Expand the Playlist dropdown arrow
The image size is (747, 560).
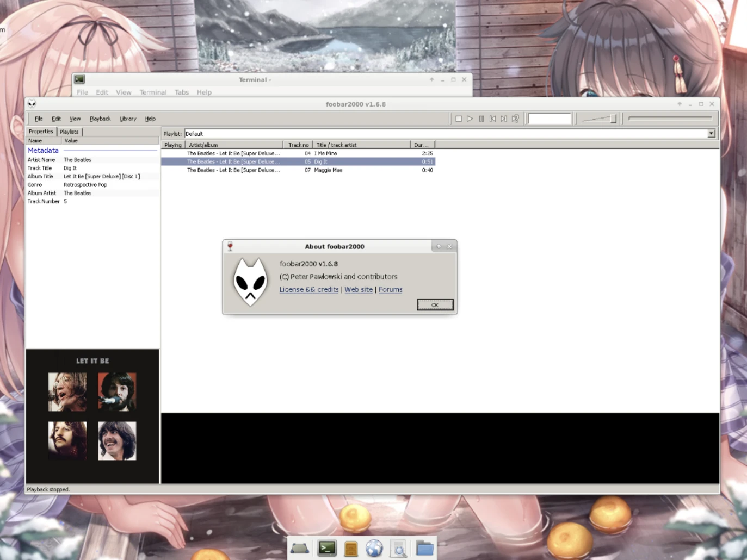(x=711, y=134)
